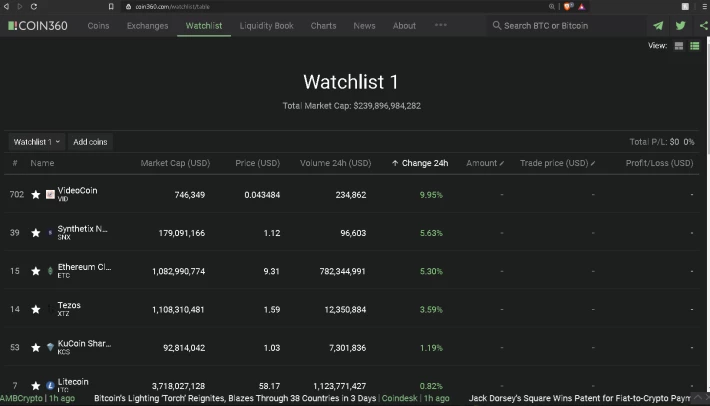Open the three-dots more menu
This screenshot has width=710, height=406.
click(441, 25)
